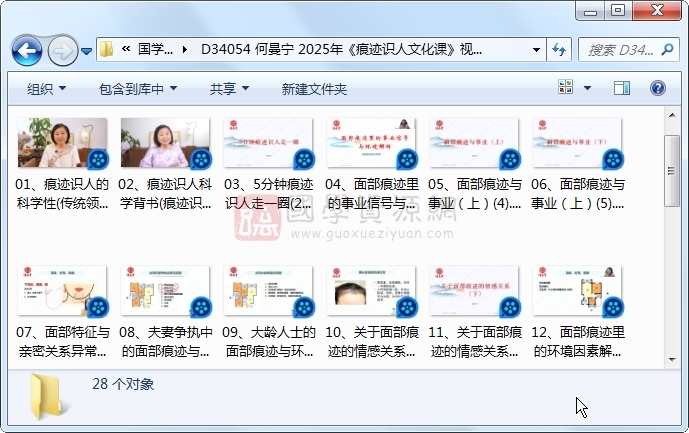The height and width of the screenshot is (433, 689).
Task: Click file name text 10、关于面部痕迹的情感关系...
Action: pyautogui.click(x=372, y=342)
